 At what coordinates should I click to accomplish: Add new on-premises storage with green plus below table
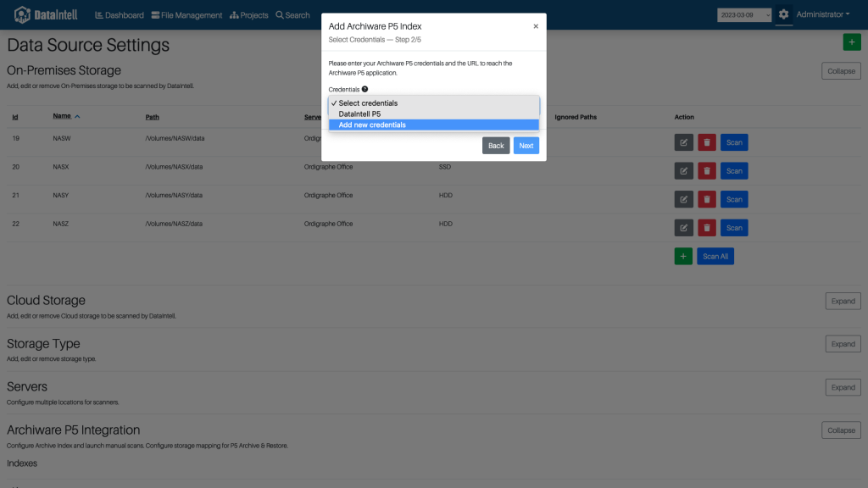[x=683, y=256]
